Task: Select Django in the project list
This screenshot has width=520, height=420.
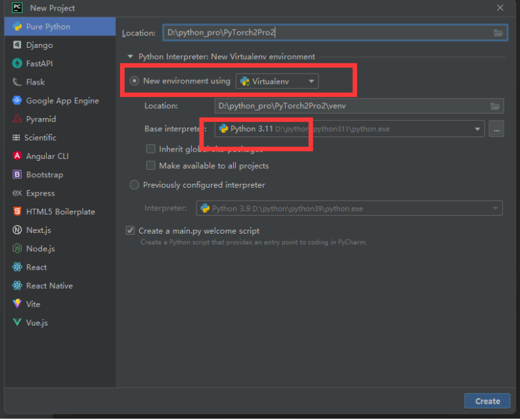Action: point(60,45)
